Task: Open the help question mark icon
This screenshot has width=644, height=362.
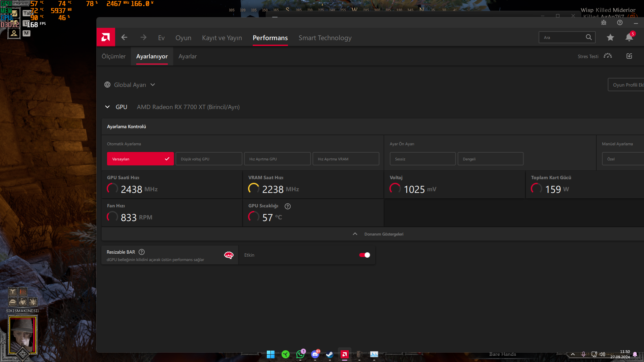Action: 620,22
